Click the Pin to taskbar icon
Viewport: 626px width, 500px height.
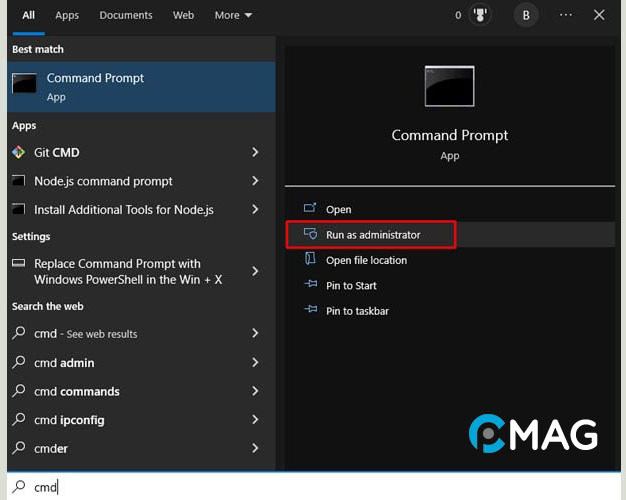pos(310,311)
